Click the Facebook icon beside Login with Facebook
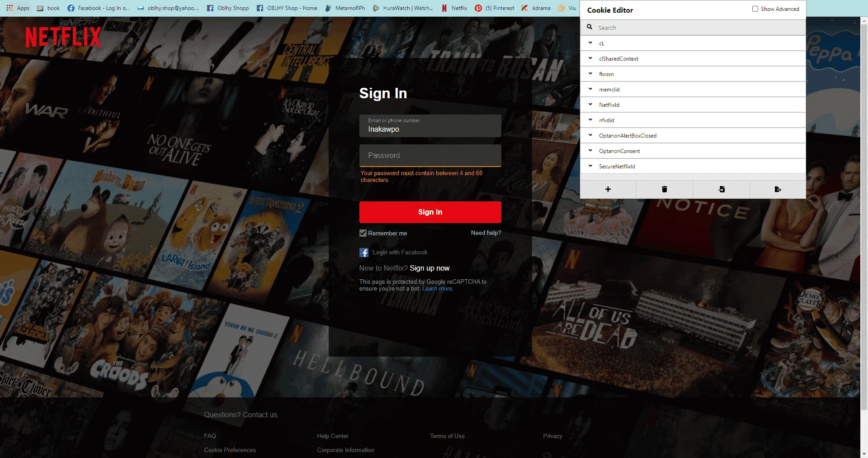This screenshot has width=868, height=458. click(364, 253)
